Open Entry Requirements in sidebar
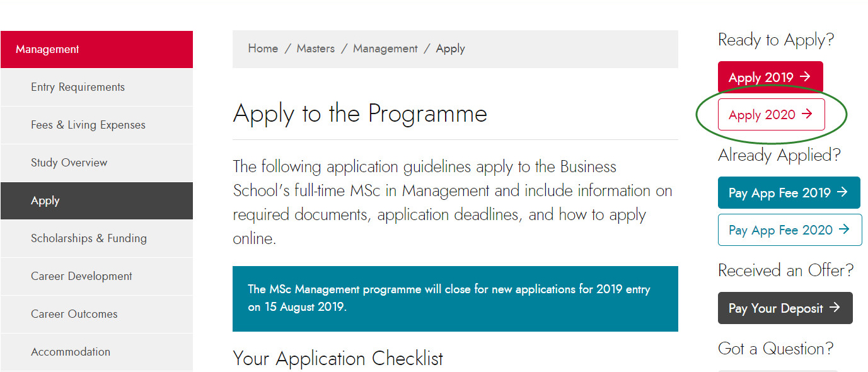Viewport: 868px width, 372px height. pyautogui.click(x=96, y=87)
